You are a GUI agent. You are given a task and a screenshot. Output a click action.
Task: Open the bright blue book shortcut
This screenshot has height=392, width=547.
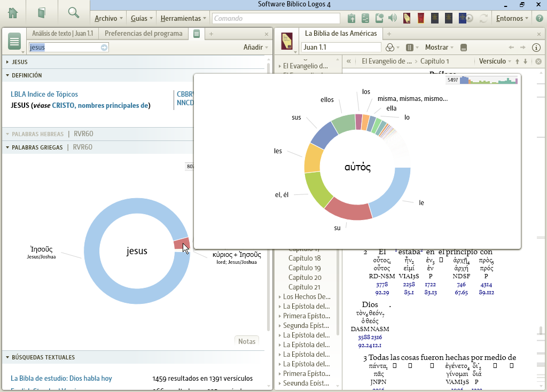click(x=462, y=18)
